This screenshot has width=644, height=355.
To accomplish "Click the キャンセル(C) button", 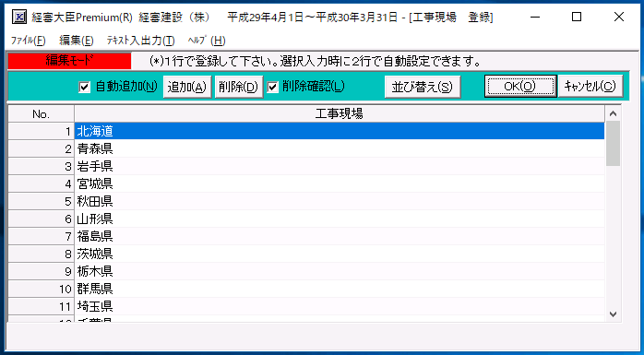I will pyautogui.click(x=590, y=86).
